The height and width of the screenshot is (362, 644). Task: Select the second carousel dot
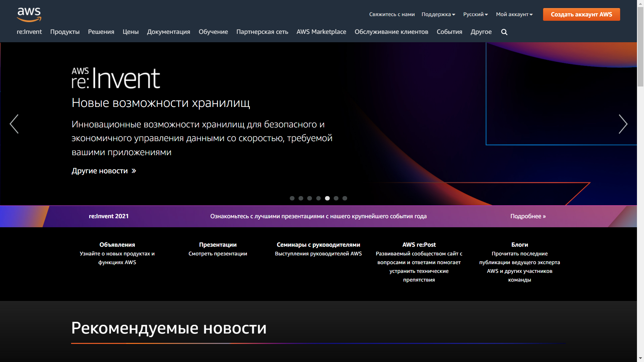(x=301, y=198)
